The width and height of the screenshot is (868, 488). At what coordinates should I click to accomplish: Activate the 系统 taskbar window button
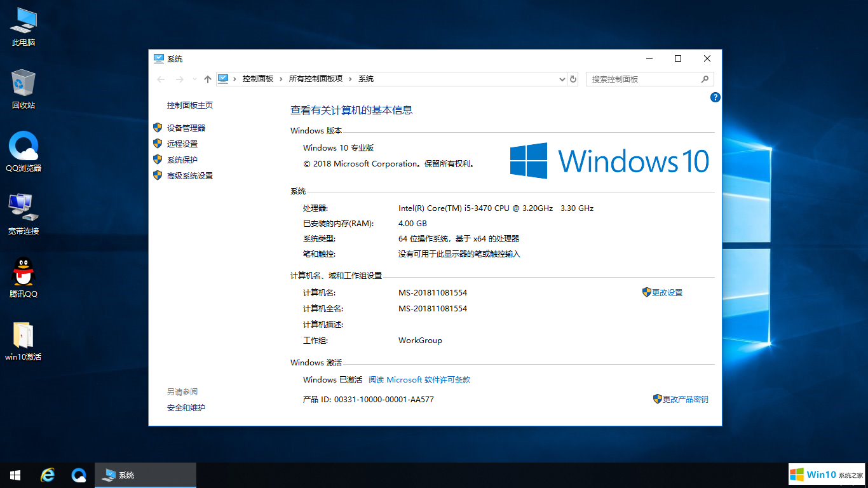pyautogui.click(x=146, y=475)
